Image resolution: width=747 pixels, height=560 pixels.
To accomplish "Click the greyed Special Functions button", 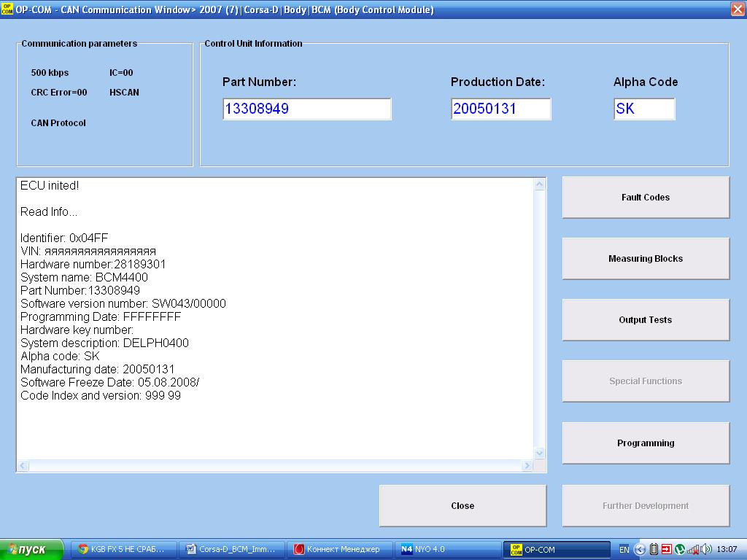I will click(x=646, y=381).
